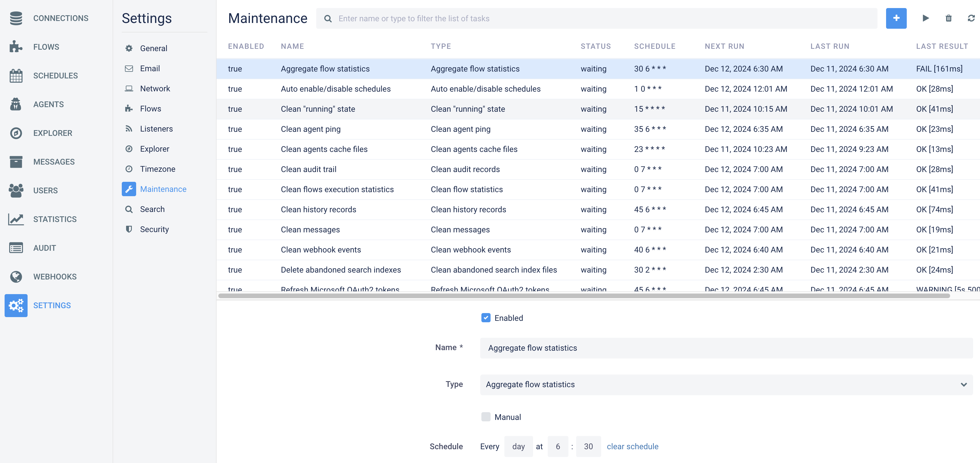The height and width of the screenshot is (463, 980).
Task: Open Network settings section
Action: pos(155,89)
